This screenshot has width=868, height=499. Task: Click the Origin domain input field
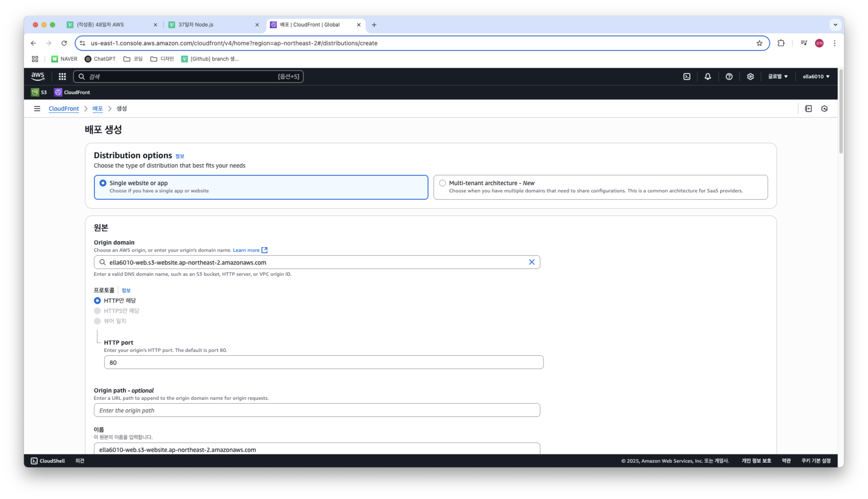[317, 262]
